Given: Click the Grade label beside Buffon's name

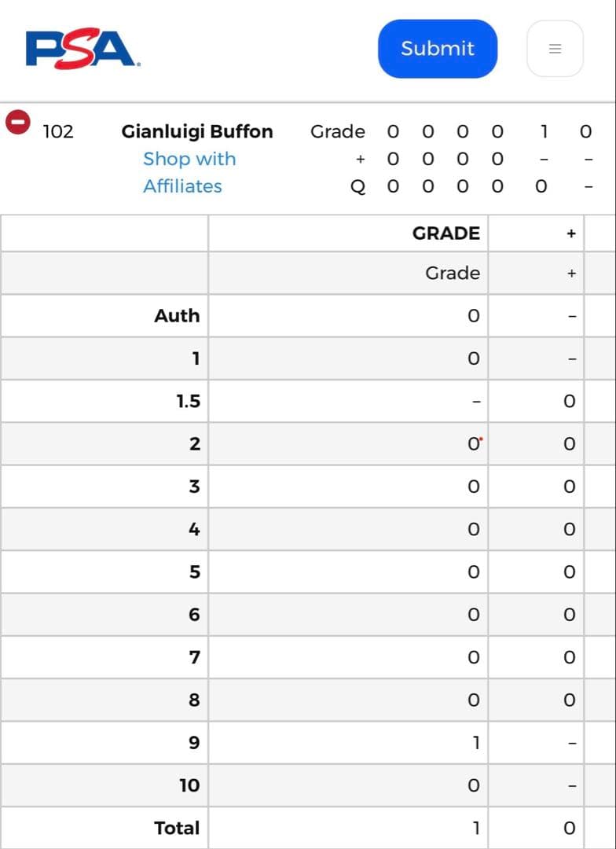Looking at the screenshot, I should (338, 131).
